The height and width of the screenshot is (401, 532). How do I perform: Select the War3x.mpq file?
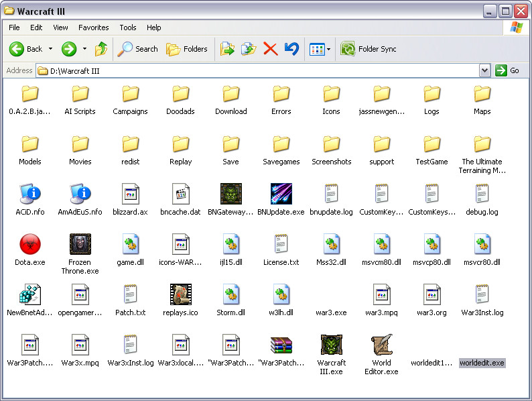[80, 351]
